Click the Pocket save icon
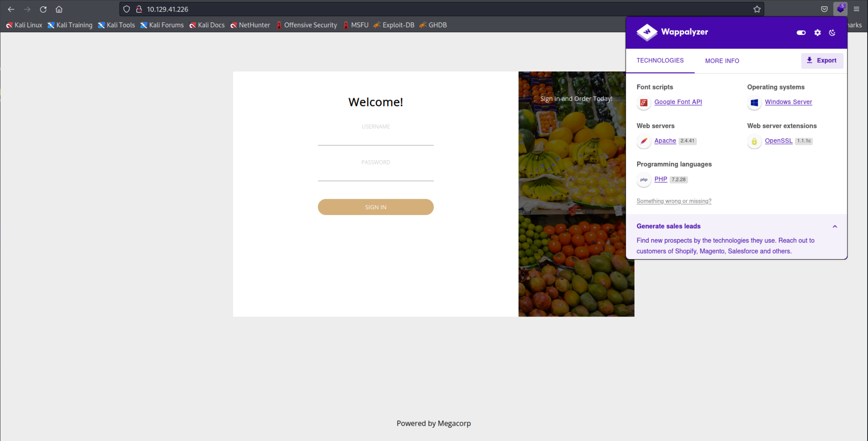This screenshot has width=868, height=441. pos(824,9)
